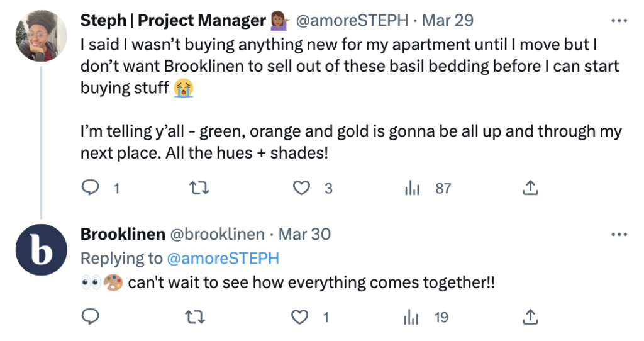Share Steph's tweet via upload icon
644x341 pixels.
530,187
